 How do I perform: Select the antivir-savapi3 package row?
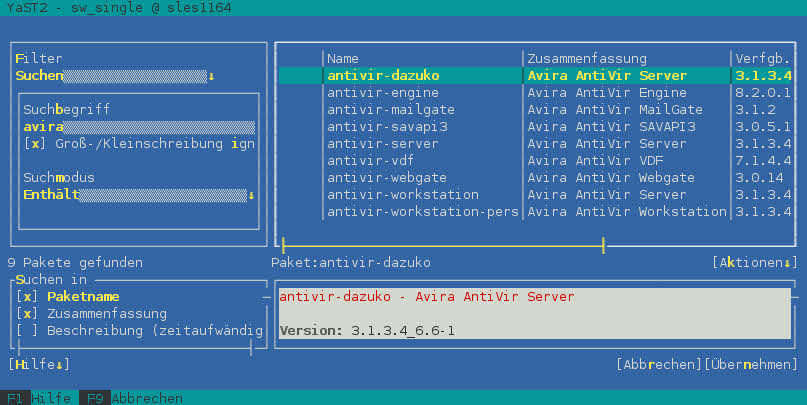[x=535, y=127]
